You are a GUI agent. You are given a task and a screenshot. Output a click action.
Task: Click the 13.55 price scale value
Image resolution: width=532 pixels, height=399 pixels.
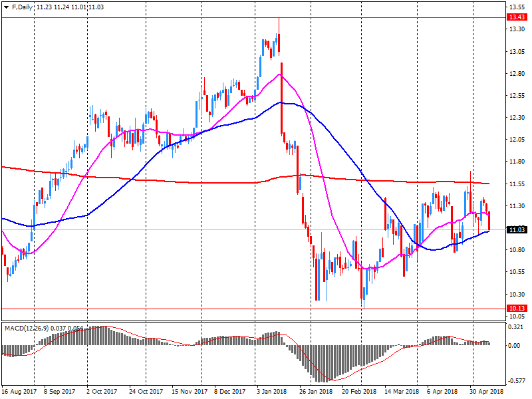[517, 7]
